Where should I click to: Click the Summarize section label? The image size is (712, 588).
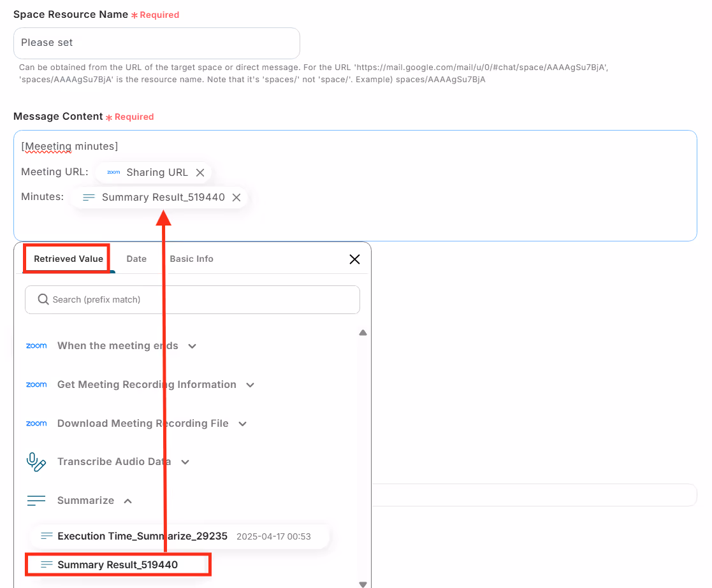[x=86, y=501]
